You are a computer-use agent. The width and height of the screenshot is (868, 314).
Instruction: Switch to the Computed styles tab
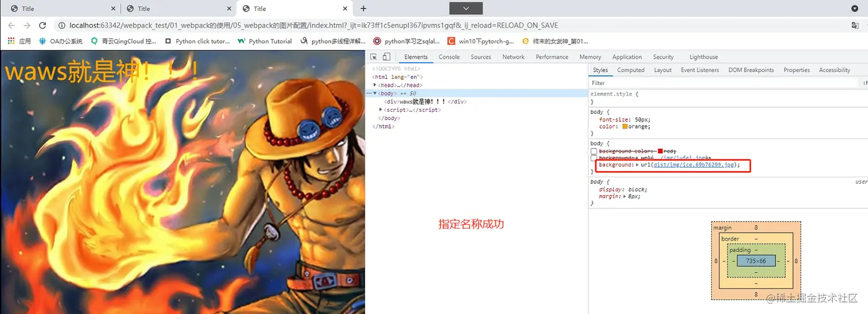pos(631,70)
